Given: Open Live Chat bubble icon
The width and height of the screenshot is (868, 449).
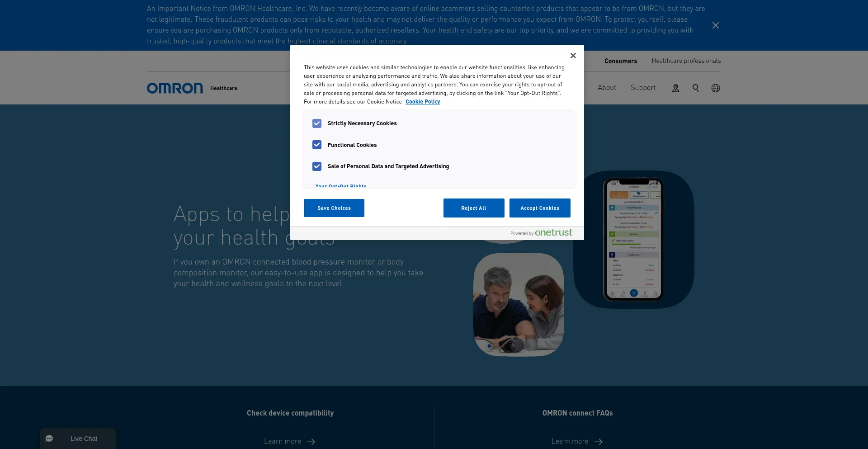Looking at the screenshot, I should pos(49,439).
